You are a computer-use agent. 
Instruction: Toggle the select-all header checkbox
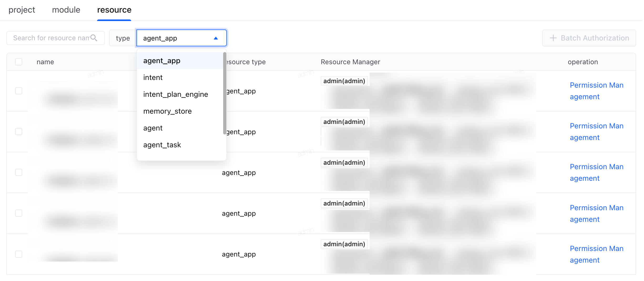pos(19,62)
